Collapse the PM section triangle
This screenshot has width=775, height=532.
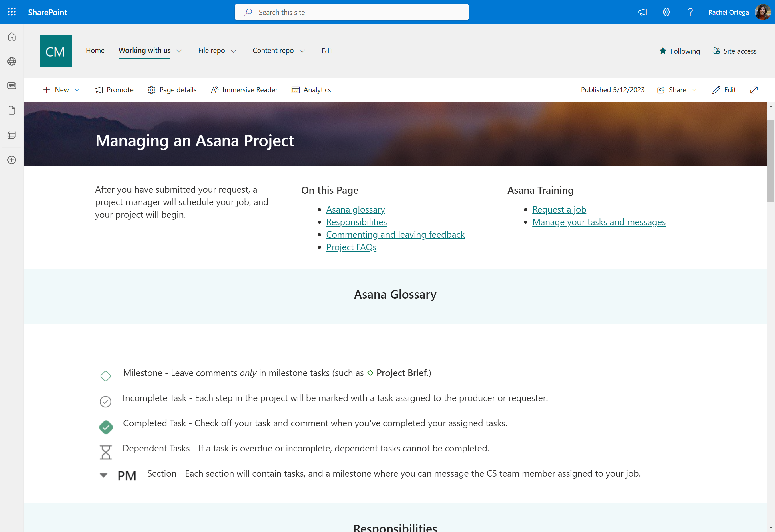coord(104,475)
